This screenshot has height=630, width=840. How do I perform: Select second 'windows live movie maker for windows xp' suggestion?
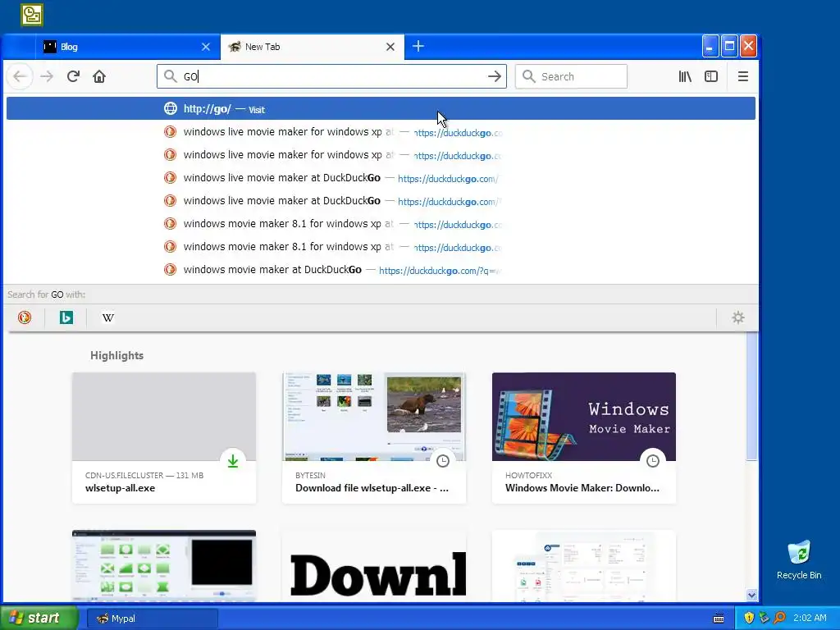click(x=381, y=155)
